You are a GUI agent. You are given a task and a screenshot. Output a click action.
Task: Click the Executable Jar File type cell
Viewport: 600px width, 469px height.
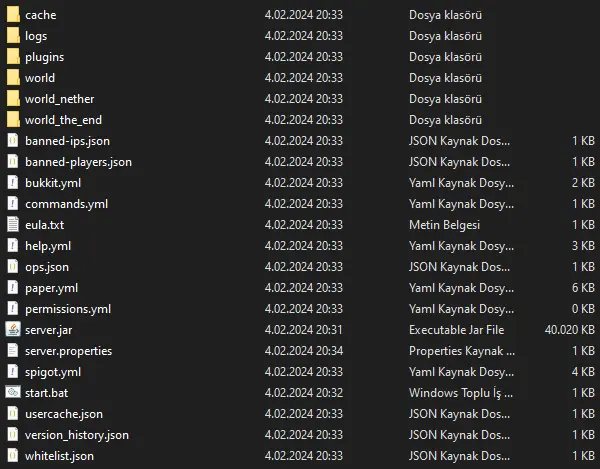457,330
